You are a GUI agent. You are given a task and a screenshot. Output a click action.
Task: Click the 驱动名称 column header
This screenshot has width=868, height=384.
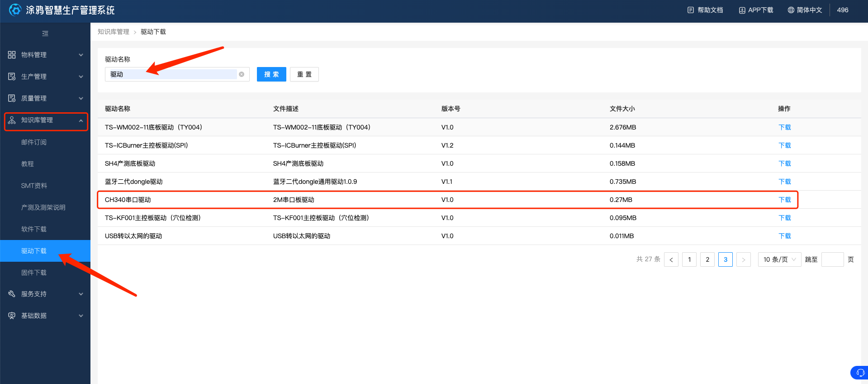coord(118,109)
